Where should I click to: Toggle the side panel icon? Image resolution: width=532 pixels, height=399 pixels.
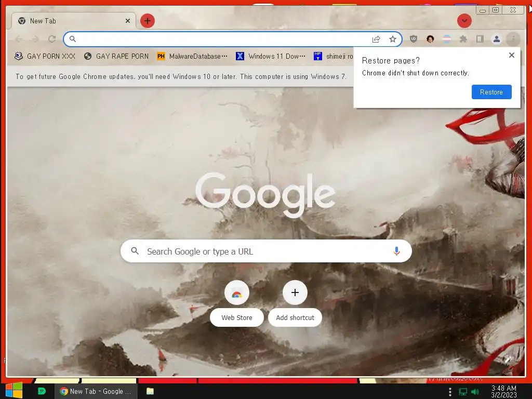pos(480,39)
